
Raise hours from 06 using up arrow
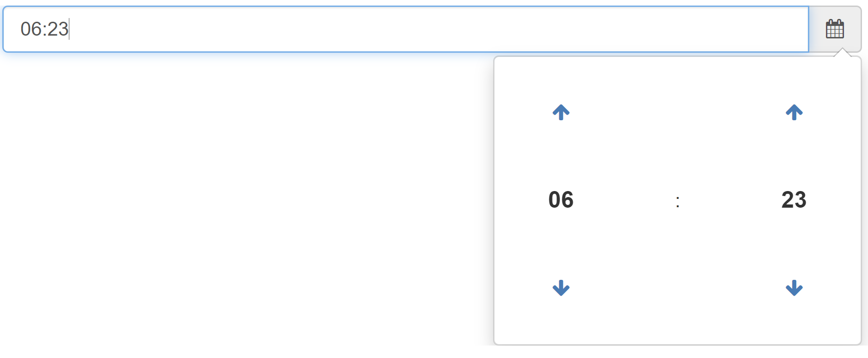(561, 112)
